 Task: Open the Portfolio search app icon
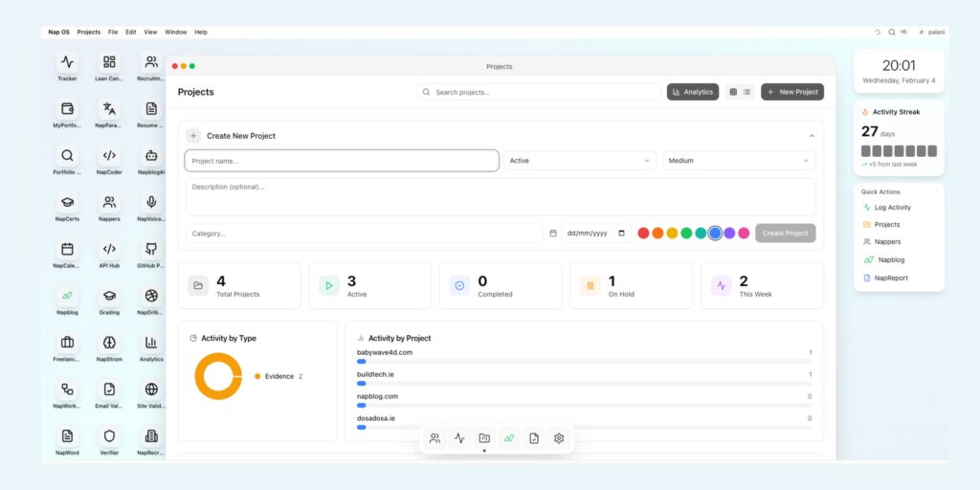tap(68, 156)
